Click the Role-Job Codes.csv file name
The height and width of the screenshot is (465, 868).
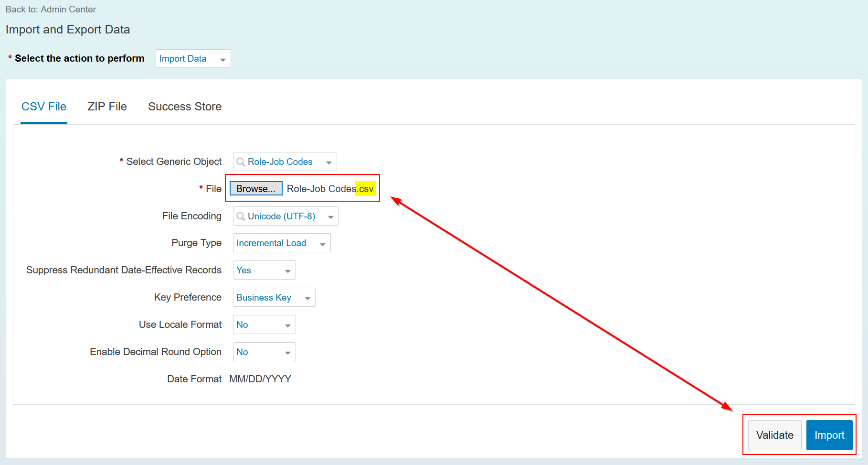pyautogui.click(x=330, y=189)
